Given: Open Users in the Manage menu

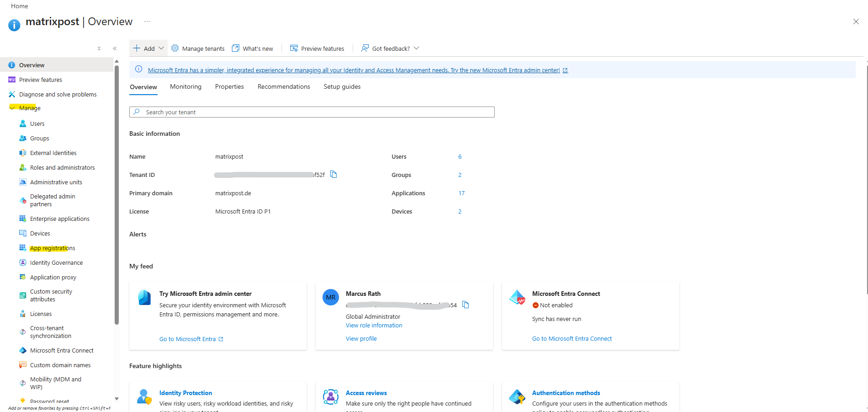Looking at the screenshot, I should [x=37, y=124].
